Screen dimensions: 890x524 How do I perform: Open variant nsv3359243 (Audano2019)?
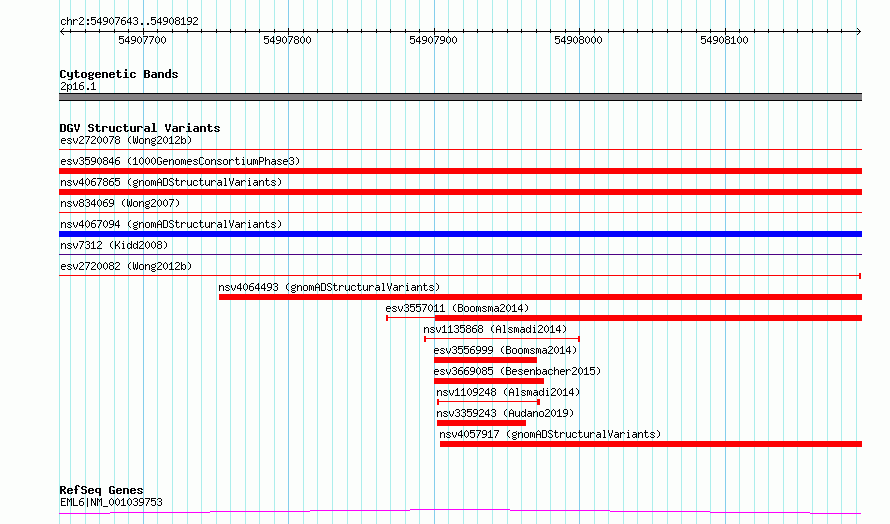(x=505, y=413)
